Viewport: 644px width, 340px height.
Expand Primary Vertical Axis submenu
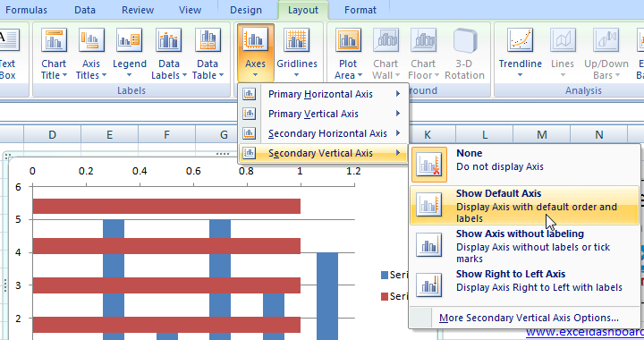coord(322,114)
